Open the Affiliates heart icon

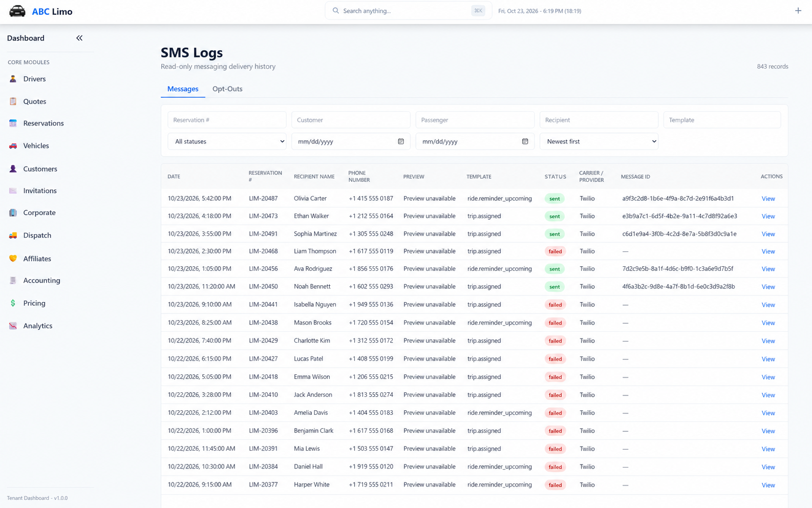coord(13,259)
